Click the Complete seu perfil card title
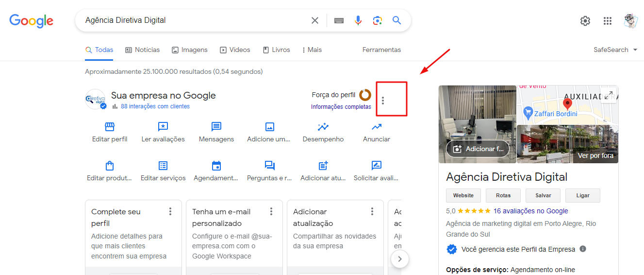This screenshot has width=644, height=275. tap(116, 218)
